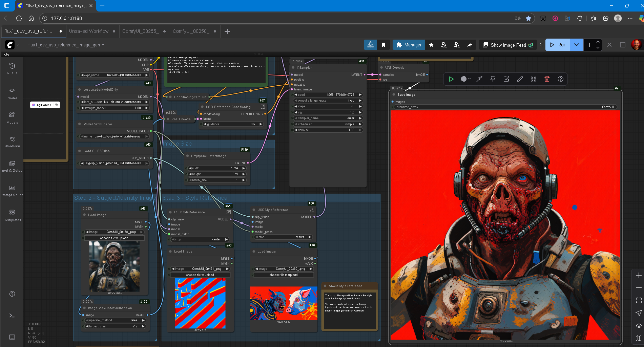
Task: Click the Show Image Feed button
Action: tap(507, 45)
